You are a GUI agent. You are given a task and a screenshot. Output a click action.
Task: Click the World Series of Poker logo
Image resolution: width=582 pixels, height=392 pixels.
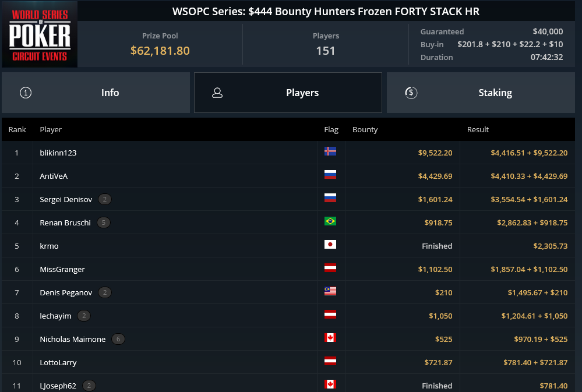click(40, 35)
